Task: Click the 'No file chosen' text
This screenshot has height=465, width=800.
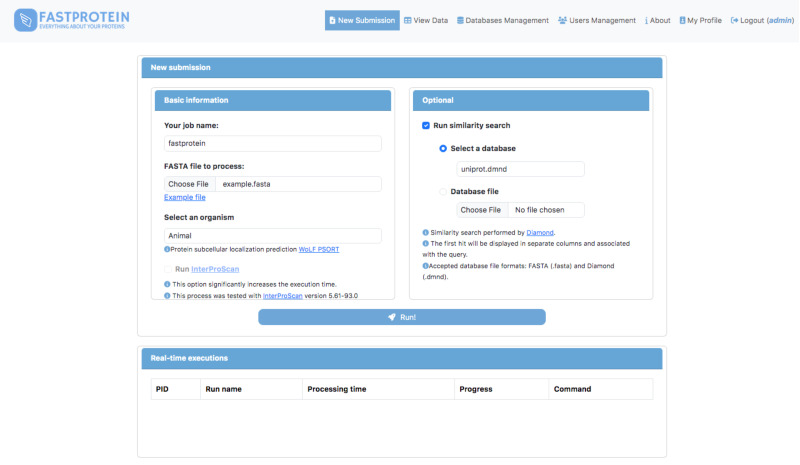Action: [x=539, y=210]
